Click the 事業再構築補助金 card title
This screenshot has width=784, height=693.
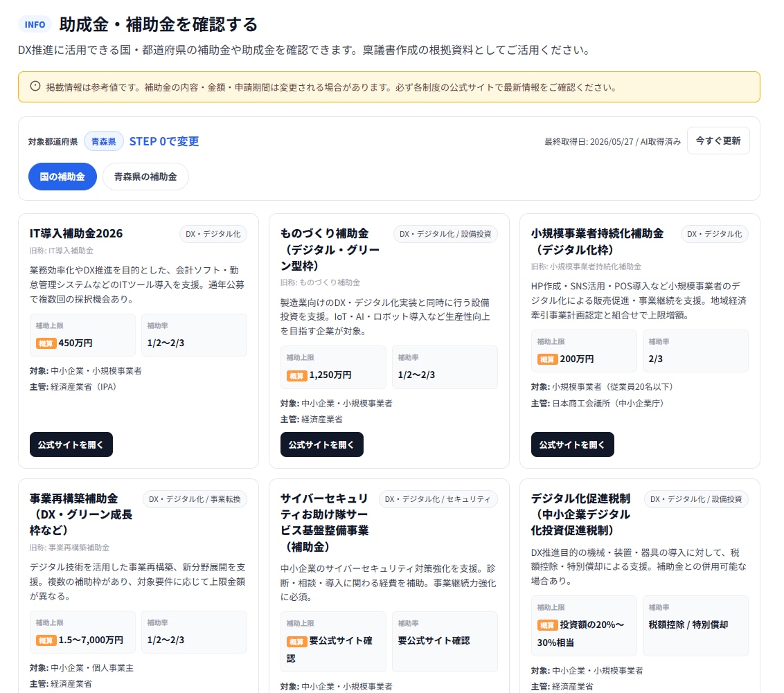tap(80, 514)
